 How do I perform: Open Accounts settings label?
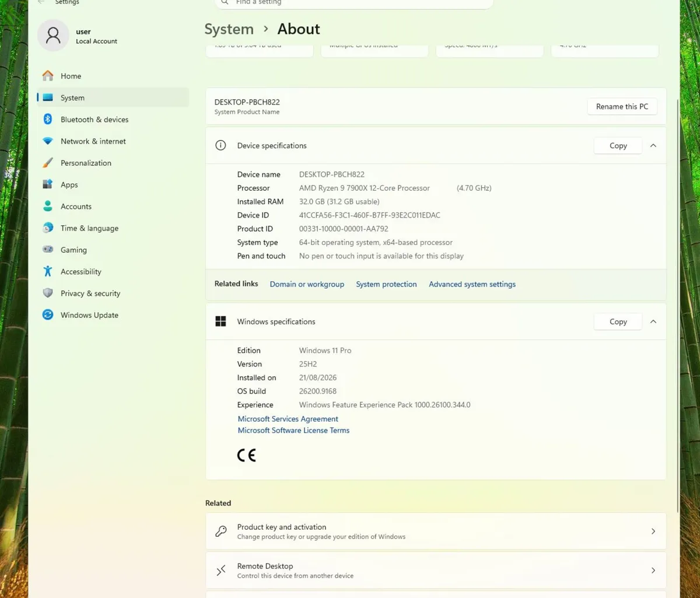[x=76, y=207]
